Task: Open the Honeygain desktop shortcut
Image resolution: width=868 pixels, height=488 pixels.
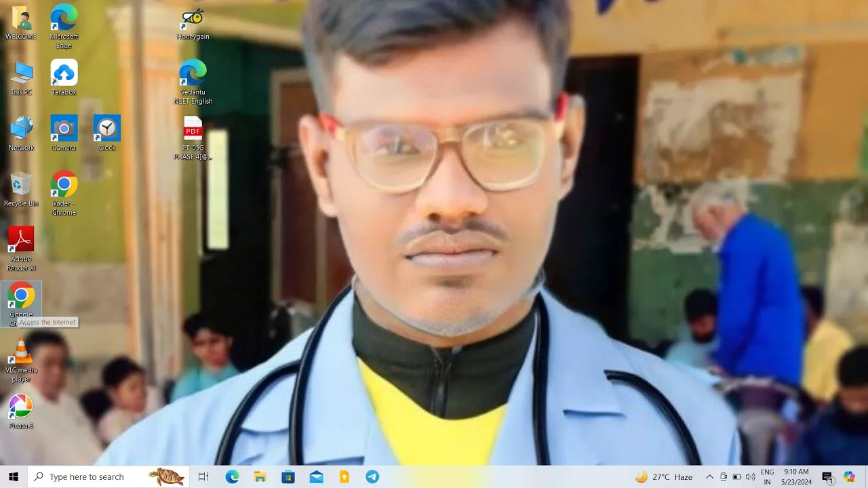Action: point(193,20)
